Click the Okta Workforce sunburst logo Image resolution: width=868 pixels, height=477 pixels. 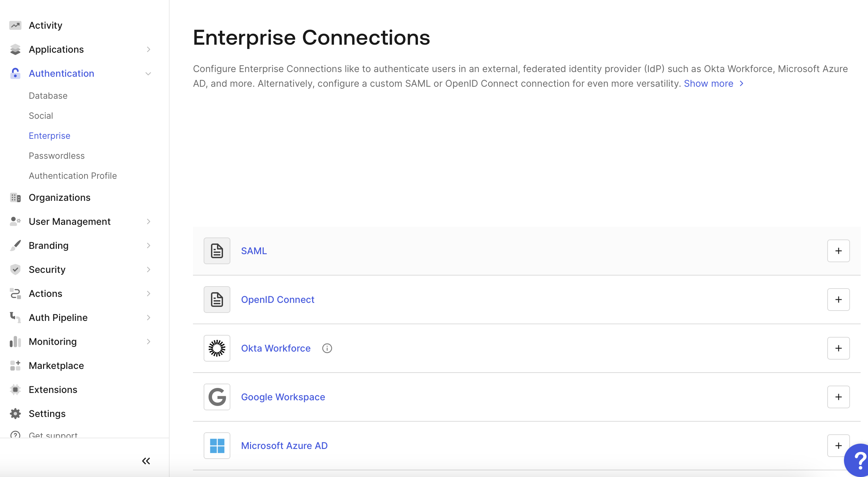pyautogui.click(x=217, y=348)
